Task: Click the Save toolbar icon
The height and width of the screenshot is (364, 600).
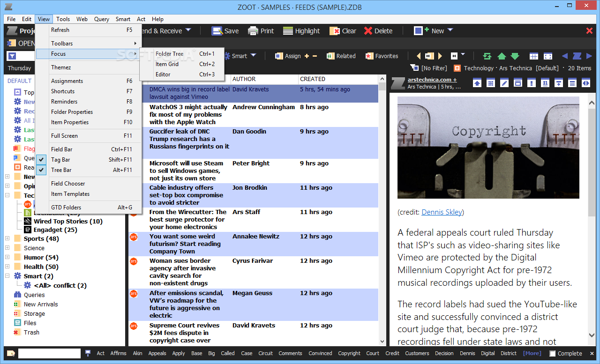Action: pyautogui.click(x=217, y=31)
